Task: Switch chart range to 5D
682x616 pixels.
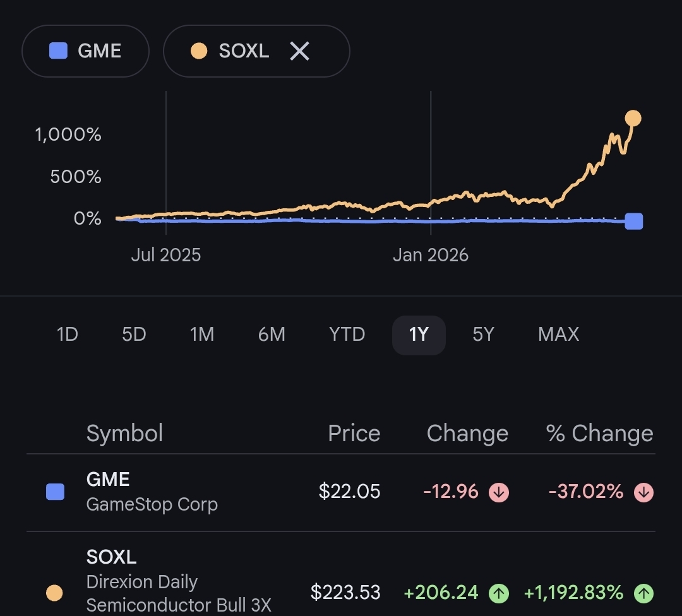Action: click(134, 335)
